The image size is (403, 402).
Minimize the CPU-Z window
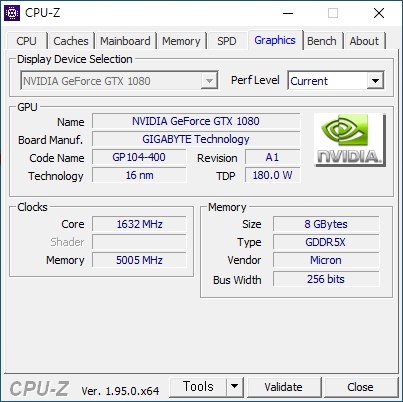tap(288, 13)
